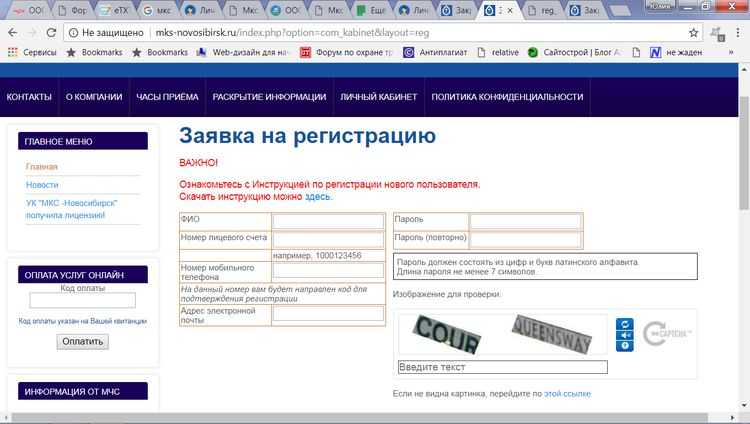Click the vertical page scrollbar thumb
The width and height of the screenshot is (750, 424).
744,153
